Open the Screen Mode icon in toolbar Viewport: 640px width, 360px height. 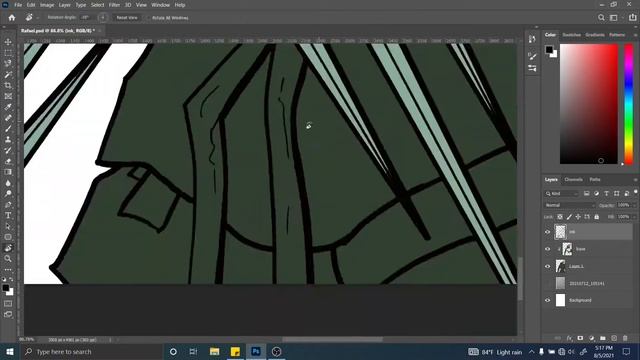click(8, 314)
